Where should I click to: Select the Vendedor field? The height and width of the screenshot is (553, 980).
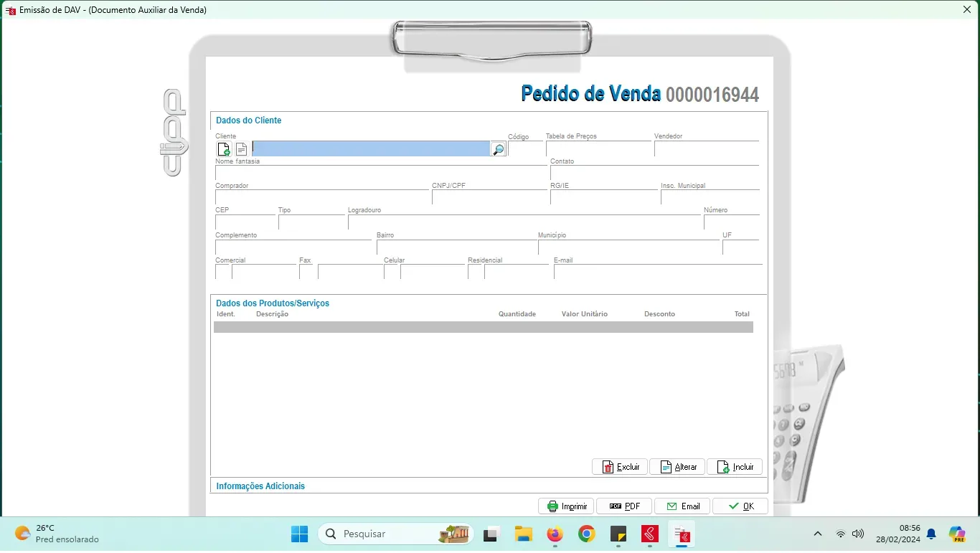(x=706, y=149)
